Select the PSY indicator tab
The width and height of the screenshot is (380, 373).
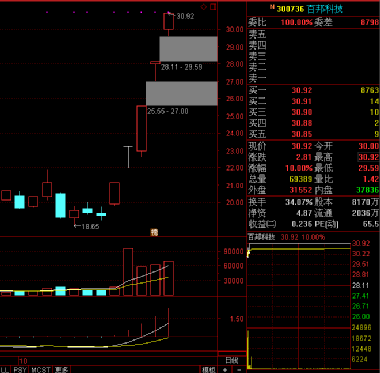coord(20,369)
